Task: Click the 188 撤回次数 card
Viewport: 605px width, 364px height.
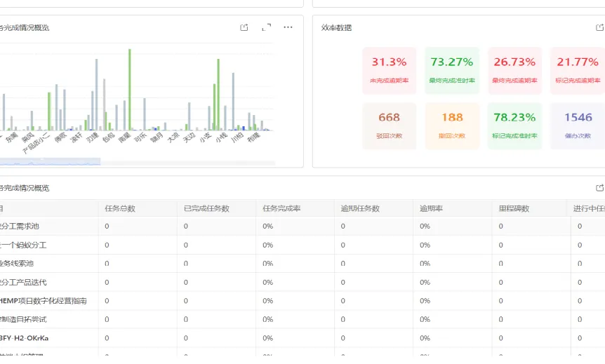Action: point(452,126)
